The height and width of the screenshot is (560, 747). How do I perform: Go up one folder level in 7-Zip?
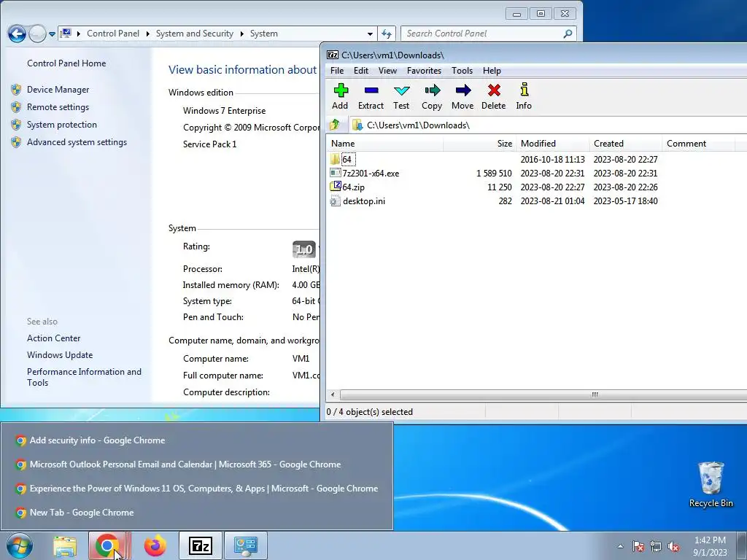point(335,125)
